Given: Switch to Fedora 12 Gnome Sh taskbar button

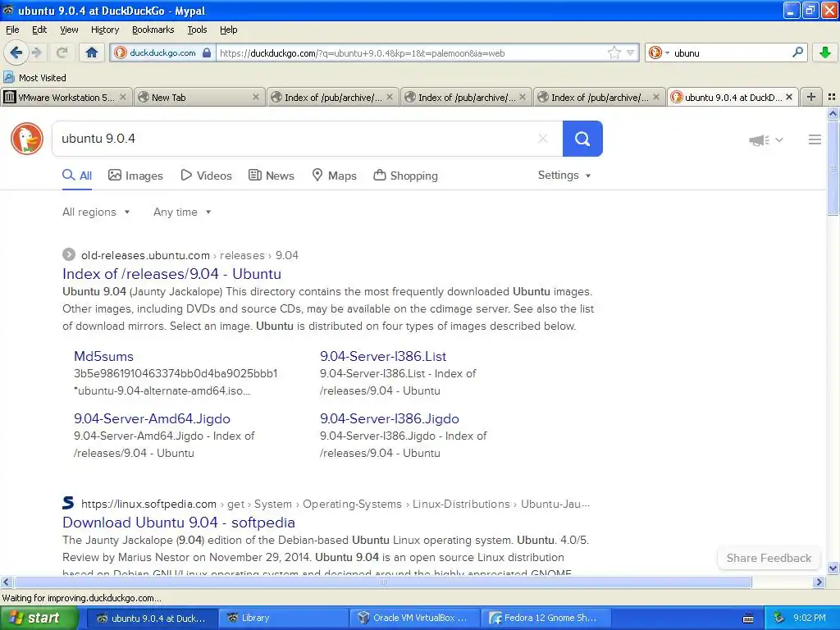Looking at the screenshot, I should (545, 618).
